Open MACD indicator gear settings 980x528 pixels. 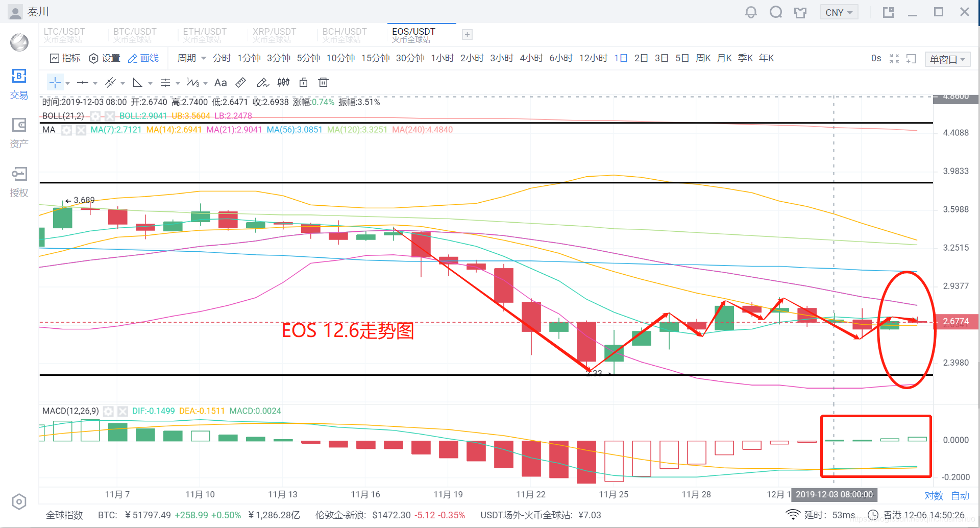tap(108, 411)
